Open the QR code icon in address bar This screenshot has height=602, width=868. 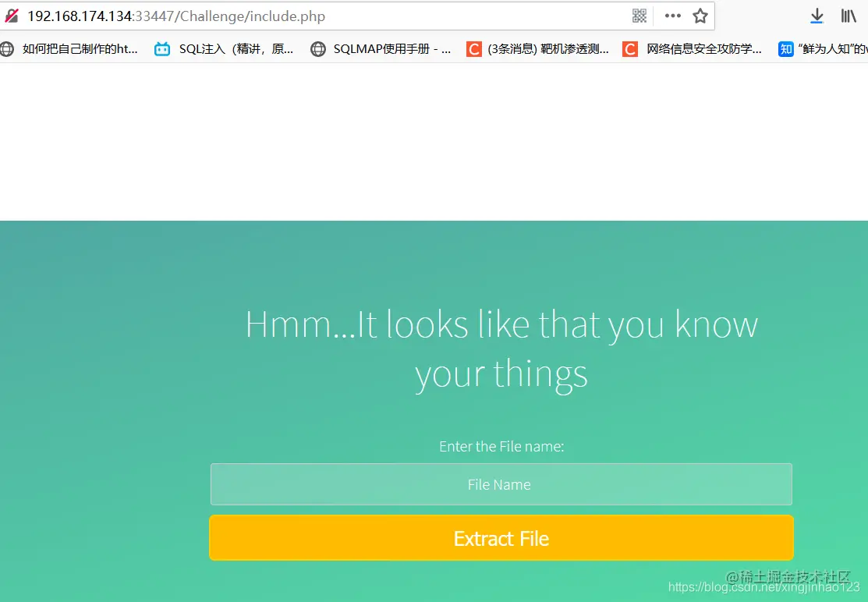click(x=639, y=16)
